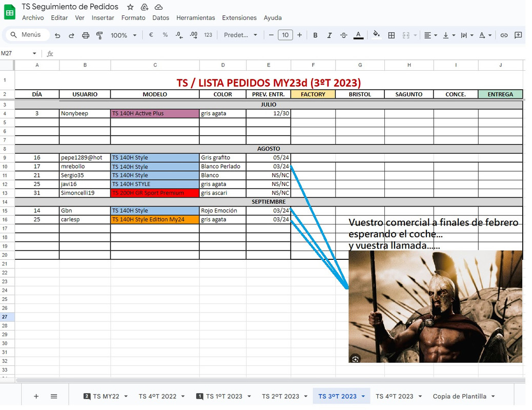
Task: Toggle strikethrough formatting
Action: [x=343, y=35]
